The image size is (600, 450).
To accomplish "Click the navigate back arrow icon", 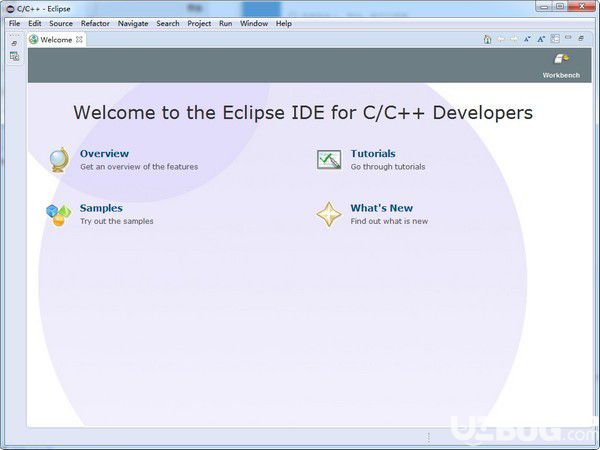I will pos(501,39).
